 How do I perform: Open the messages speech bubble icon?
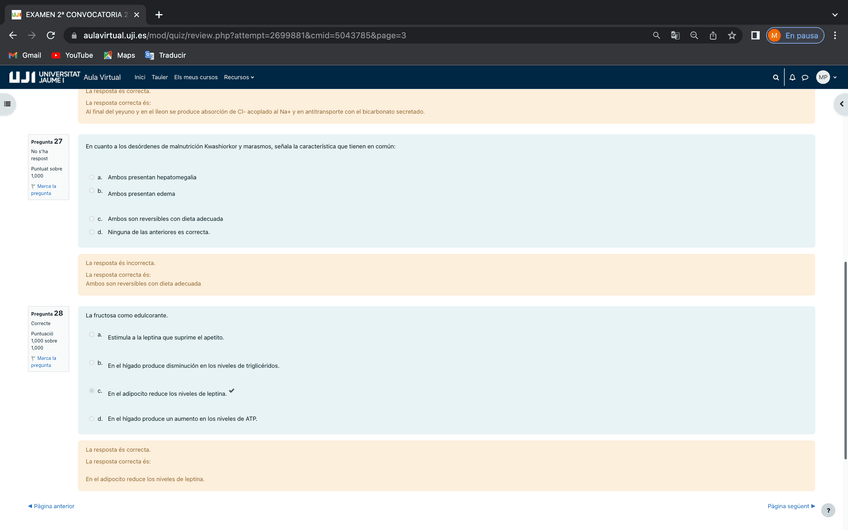(804, 77)
